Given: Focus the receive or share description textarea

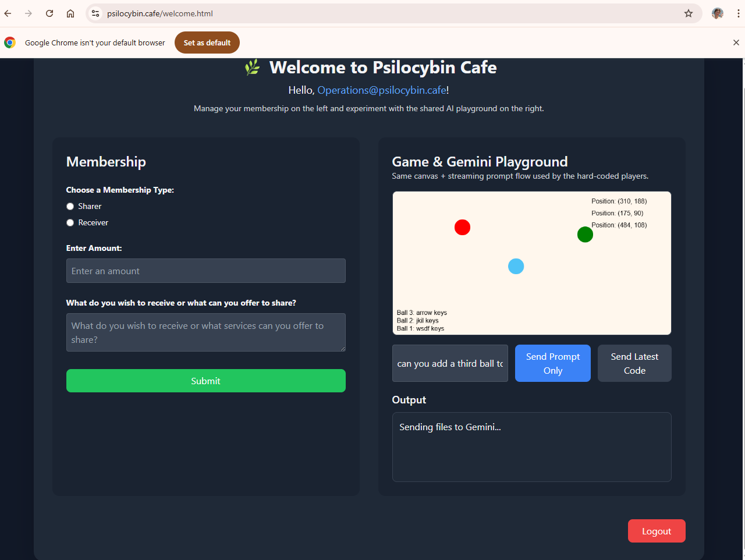Looking at the screenshot, I should click(205, 332).
